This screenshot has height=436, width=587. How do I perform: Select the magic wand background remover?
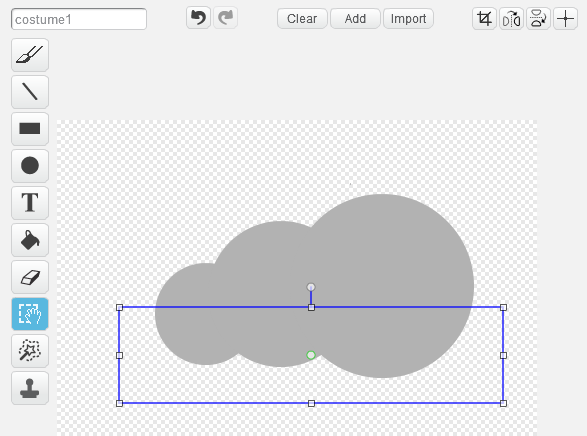point(30,351)
